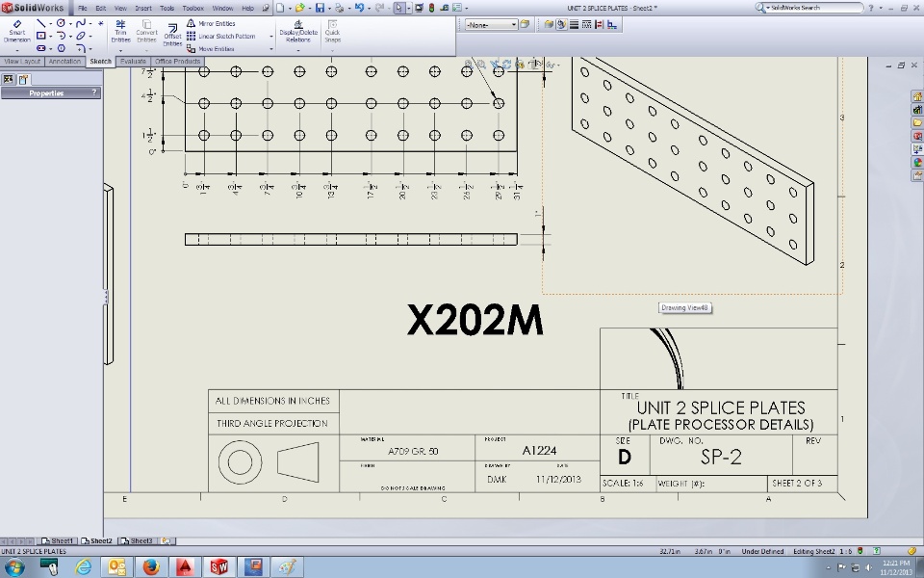This screenshot has height=578, width=924.
Task: Open Outlook from taskbar
Action: tap(116, 567)
